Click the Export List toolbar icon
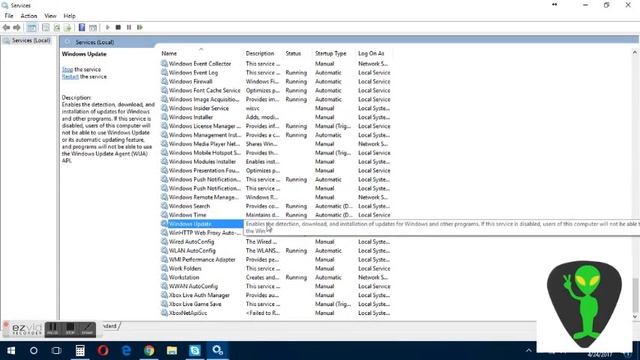Screen dimensions: 640x360 click(x=68, y=27)
